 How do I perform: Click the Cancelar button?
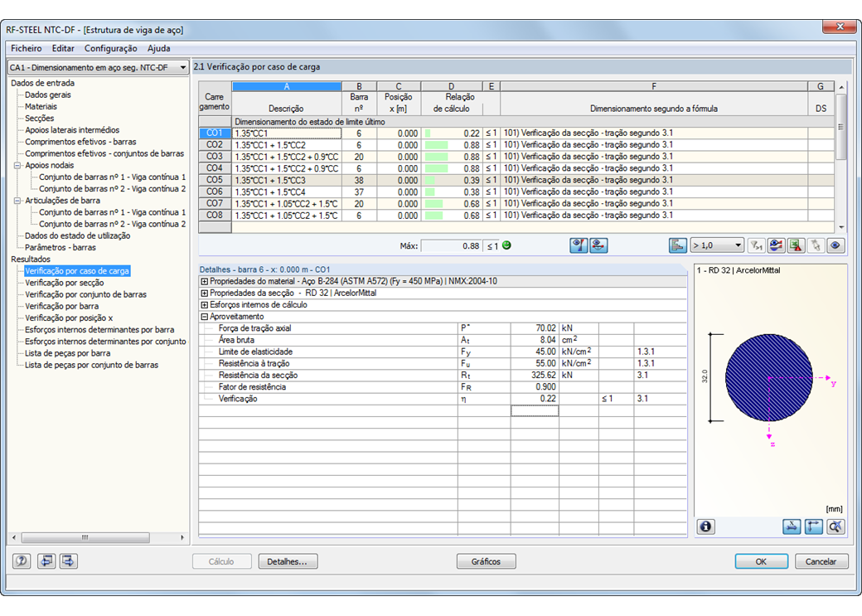[x=821, y=561]
